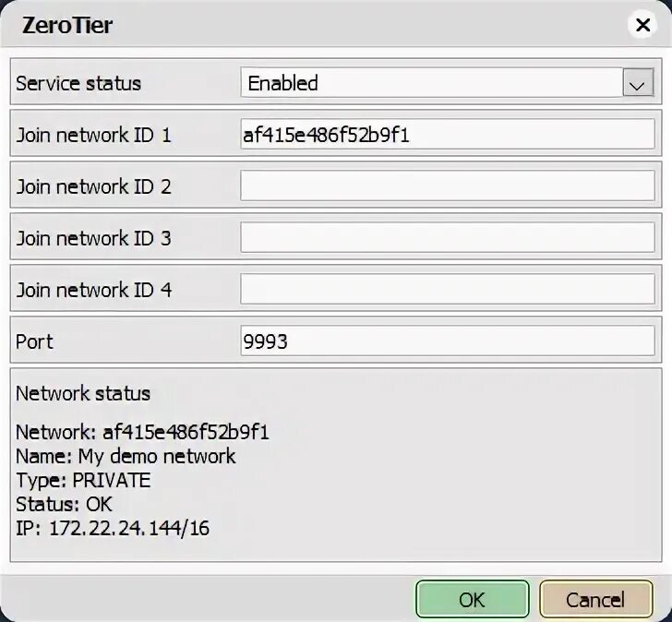Focus the Join network ID 1 field

(x=448, y=135)
